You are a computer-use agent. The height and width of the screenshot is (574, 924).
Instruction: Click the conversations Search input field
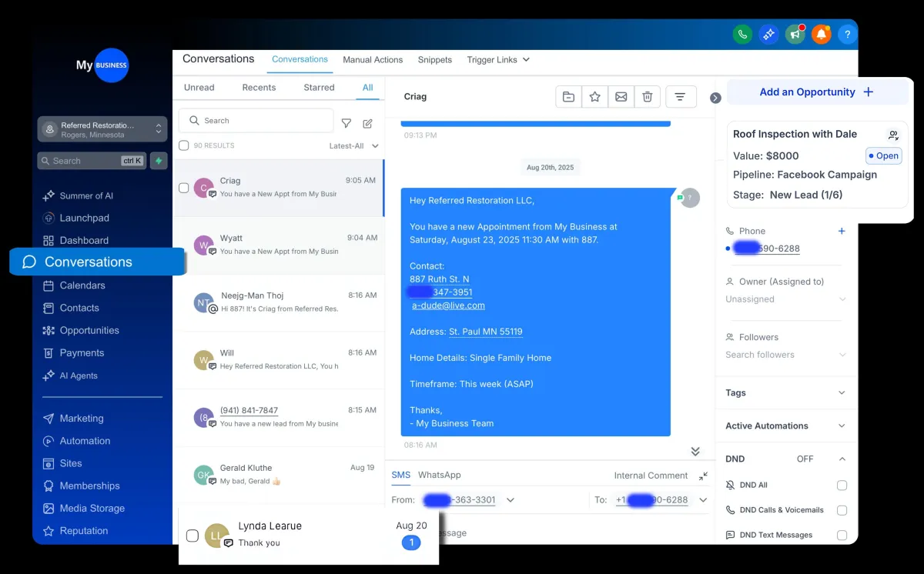256,121
